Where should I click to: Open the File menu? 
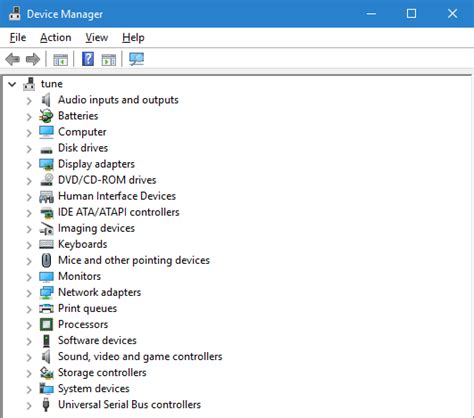[18, 38]
